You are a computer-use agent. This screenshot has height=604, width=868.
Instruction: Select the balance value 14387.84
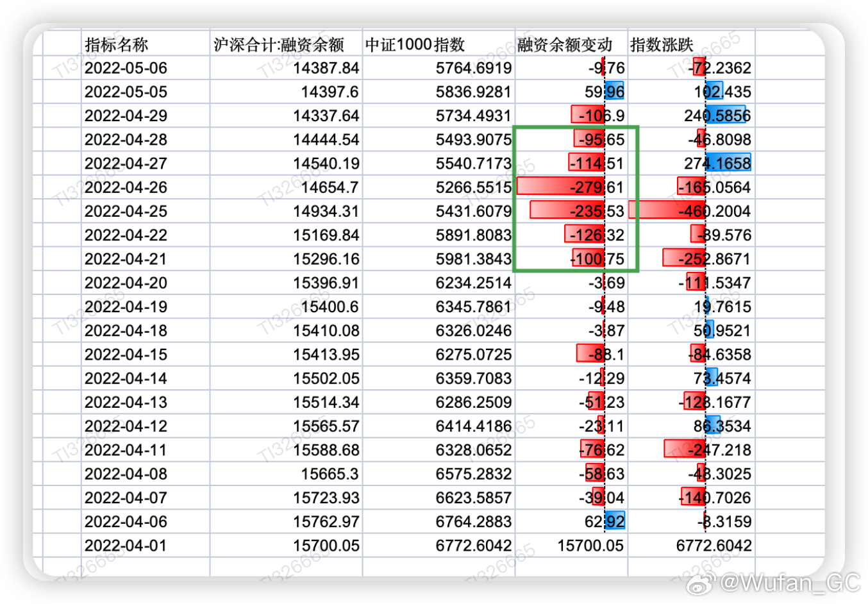coord(286,68)
